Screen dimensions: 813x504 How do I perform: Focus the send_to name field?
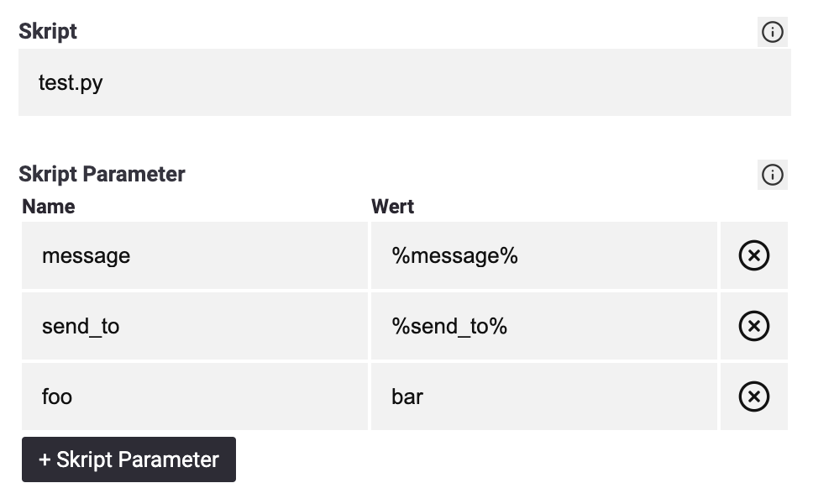(x=195, y=326)
